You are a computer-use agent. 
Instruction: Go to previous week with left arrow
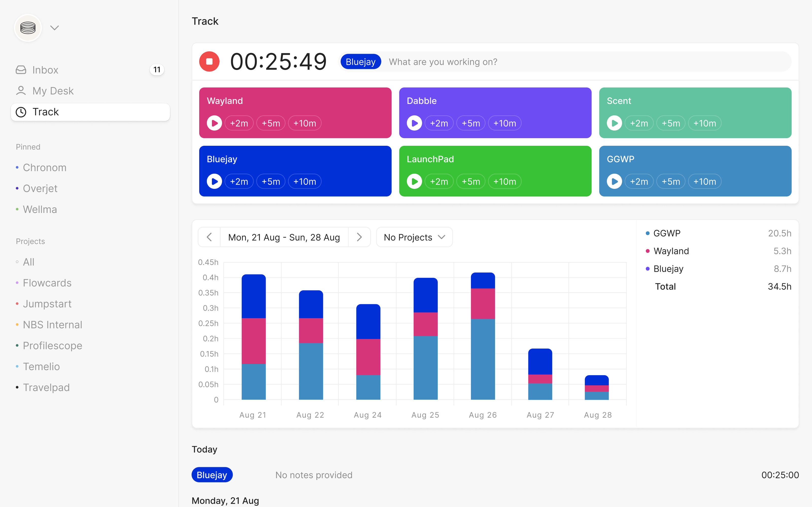209,237
